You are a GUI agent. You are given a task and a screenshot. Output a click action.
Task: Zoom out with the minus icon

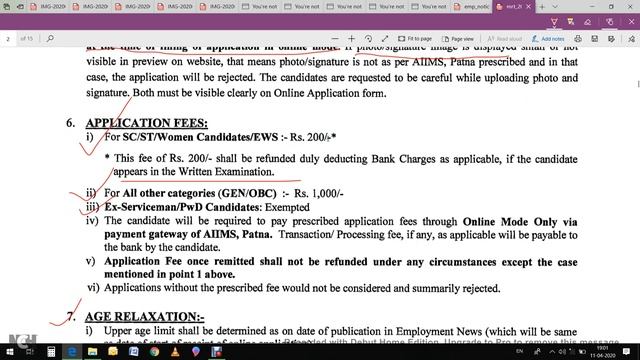pyautogui.click(x=335, y=39)
